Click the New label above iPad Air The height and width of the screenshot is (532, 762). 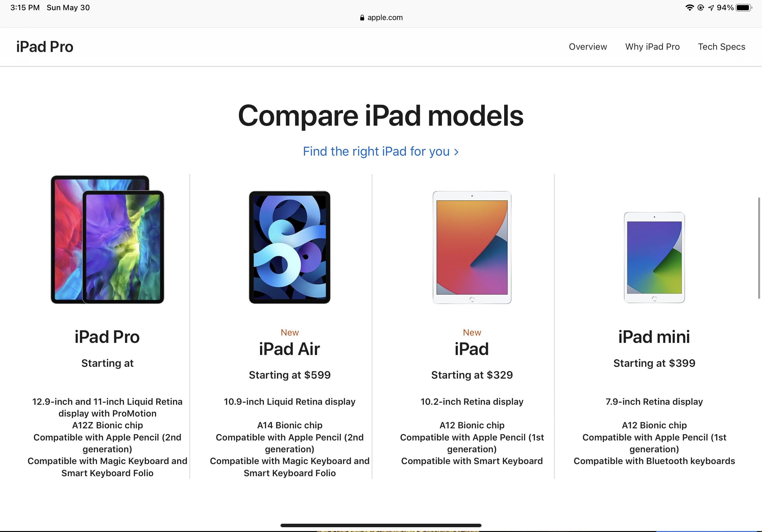coord(290,332)
